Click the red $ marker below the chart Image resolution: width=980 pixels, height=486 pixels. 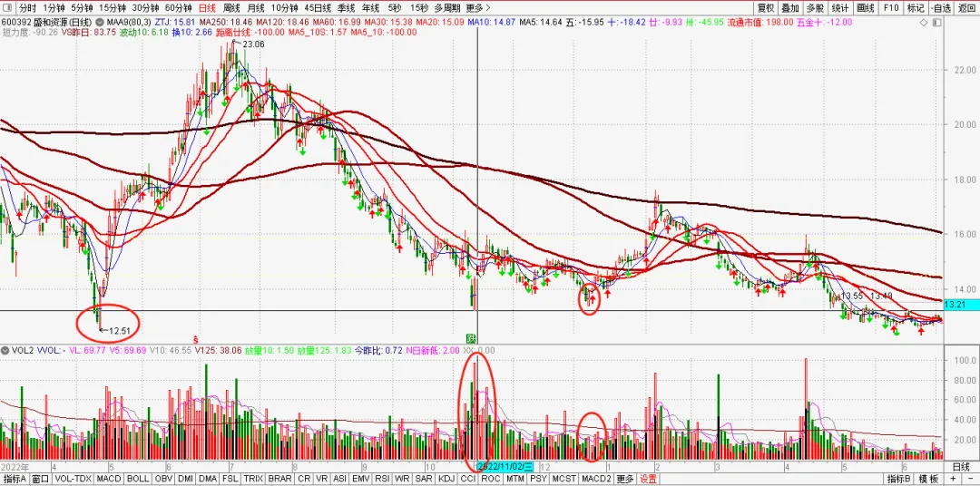point(196,338)
